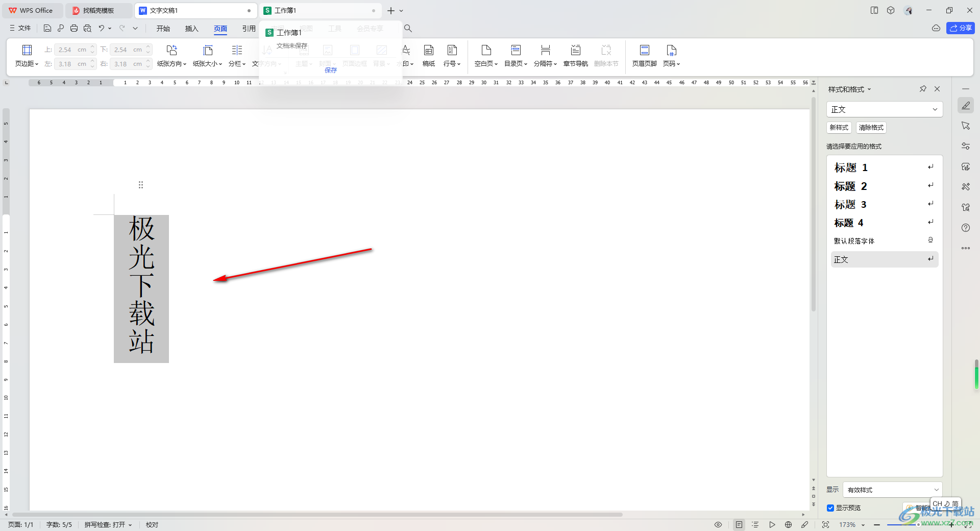980x531 pixels.
Task: Click the 稿纸 manuscript paper icon
Action: point(429,56)
